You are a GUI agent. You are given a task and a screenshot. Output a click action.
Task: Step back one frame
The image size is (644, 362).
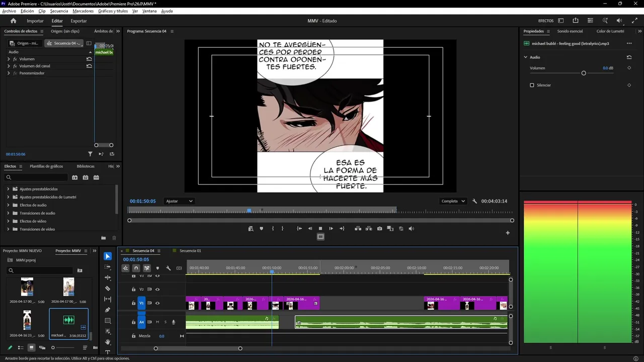310,229
